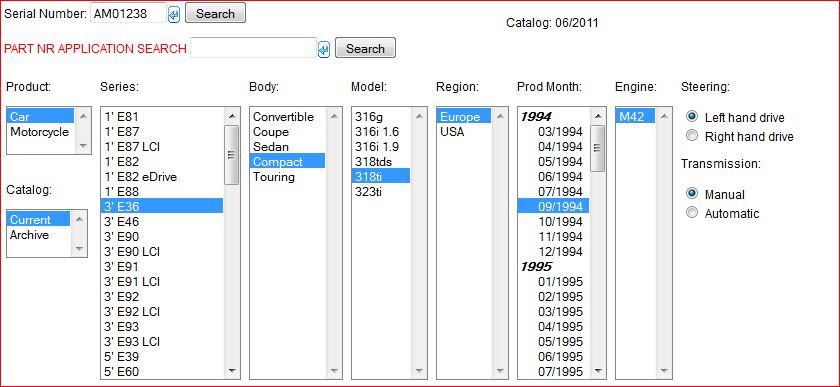This screenshot has width=840, height=387.
Task: Click the Region list scroll down arrow
Action: click(x=500, y=370)
